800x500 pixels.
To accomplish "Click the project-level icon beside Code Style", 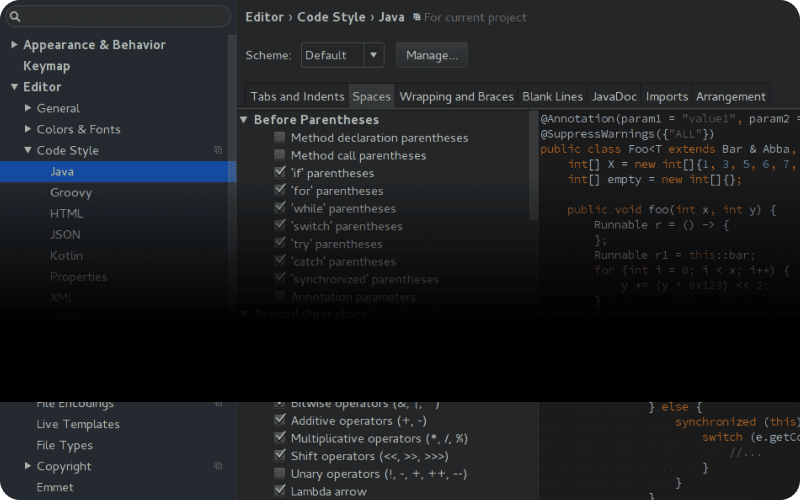I will (x=218, y=150).
